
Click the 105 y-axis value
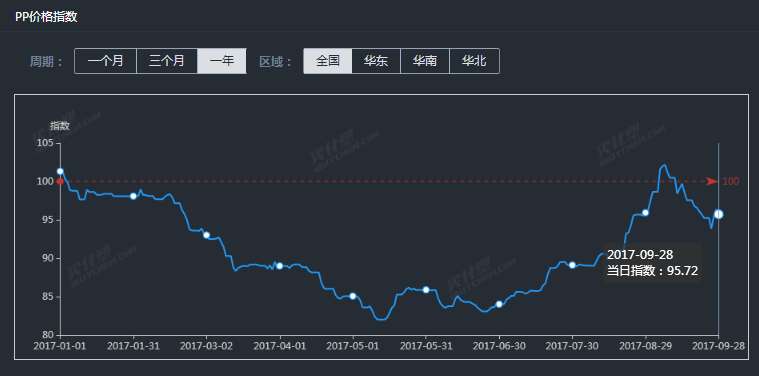pyautogui.click(x=46, y=143)
